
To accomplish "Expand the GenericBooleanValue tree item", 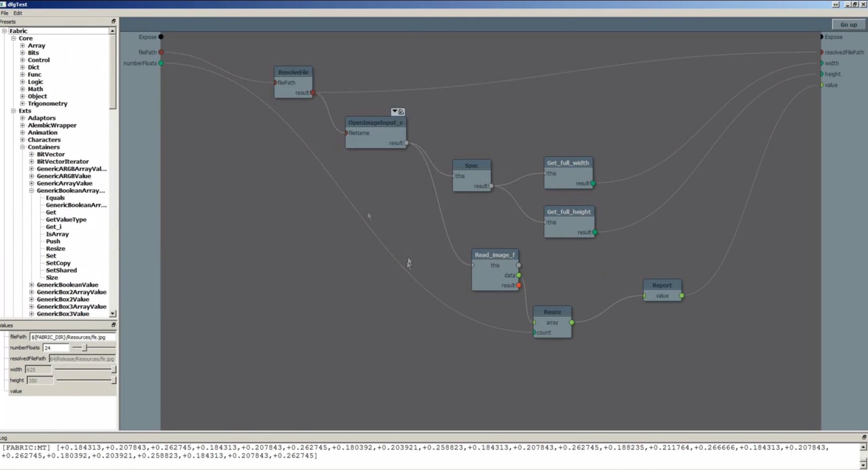I will click(x=32, y=285).
